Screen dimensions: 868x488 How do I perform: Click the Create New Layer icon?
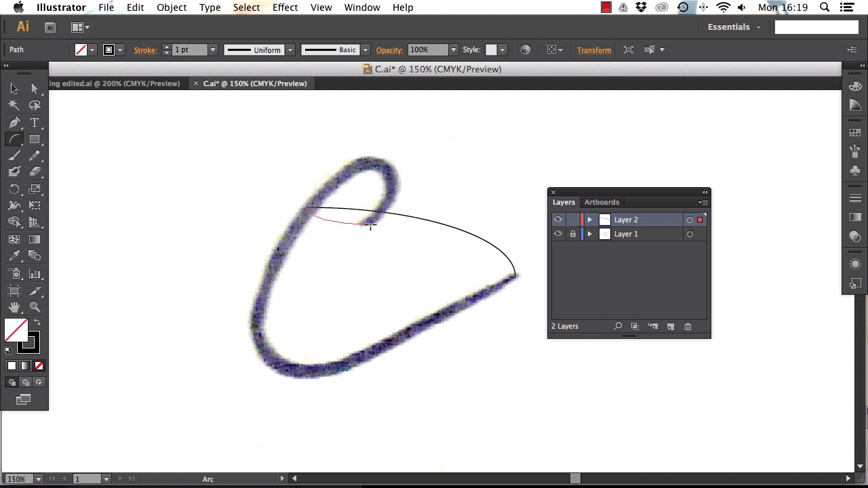[670, 327]
